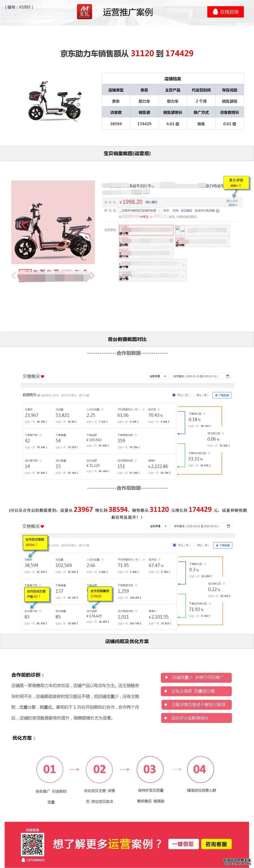Click the 2 个月 cell in 店铺档案
Screen dimensions: 254x868
pos(201,101)
